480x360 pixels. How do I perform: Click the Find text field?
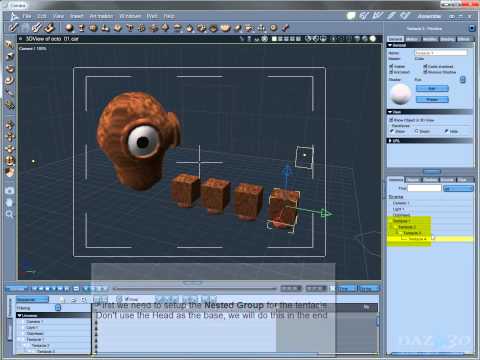tap(424, 188)
